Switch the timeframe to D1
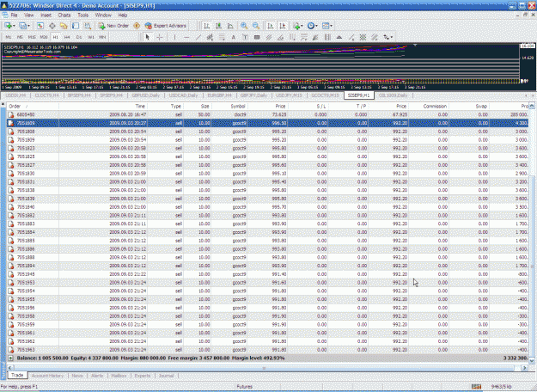 [x=79, y=37]
